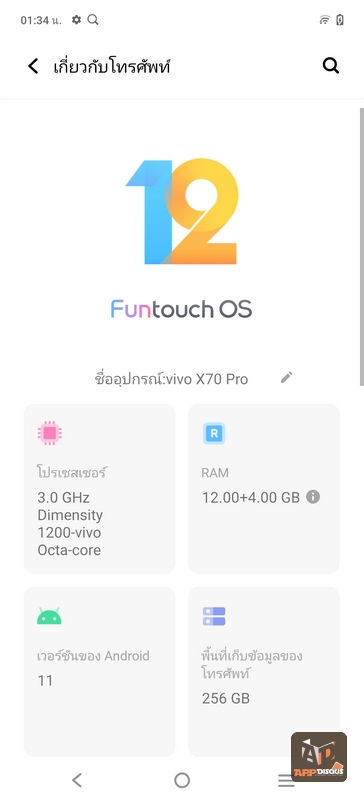Screen dimensions: 364x800
Task: Tap the RAM info icon
Action: (x=313, y=496)
